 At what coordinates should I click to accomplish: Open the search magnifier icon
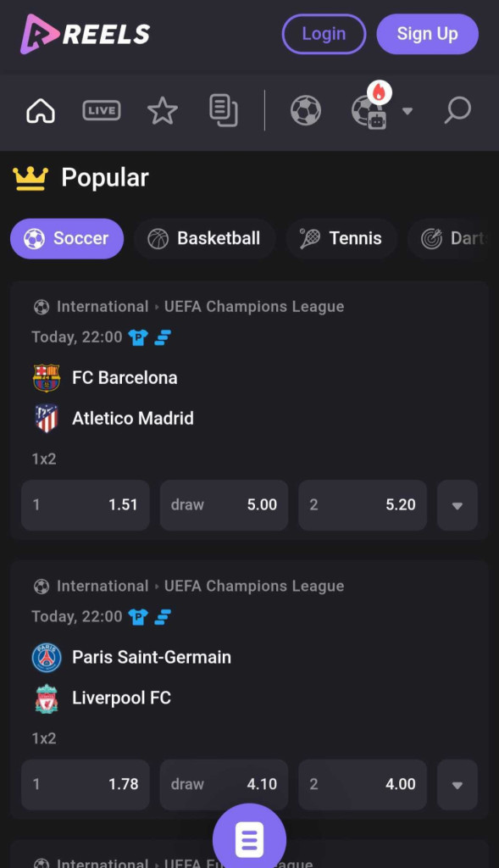[457, 110]
